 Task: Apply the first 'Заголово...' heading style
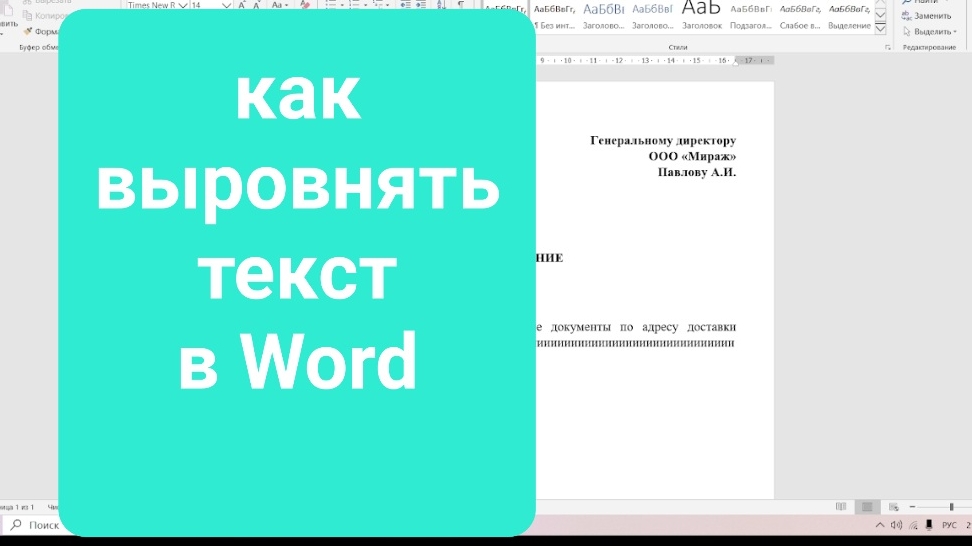point(603,16)
